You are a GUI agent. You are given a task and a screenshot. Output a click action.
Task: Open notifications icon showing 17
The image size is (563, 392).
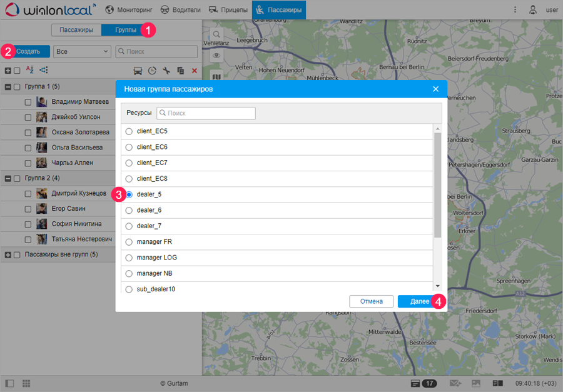tap(424, 383)
